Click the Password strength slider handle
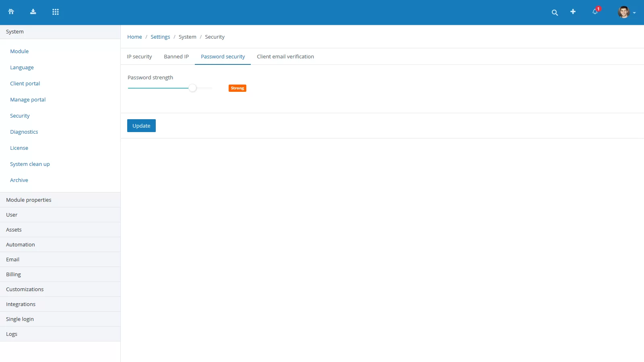This screenshot has height=362, width=644. (x=193, y=88)
